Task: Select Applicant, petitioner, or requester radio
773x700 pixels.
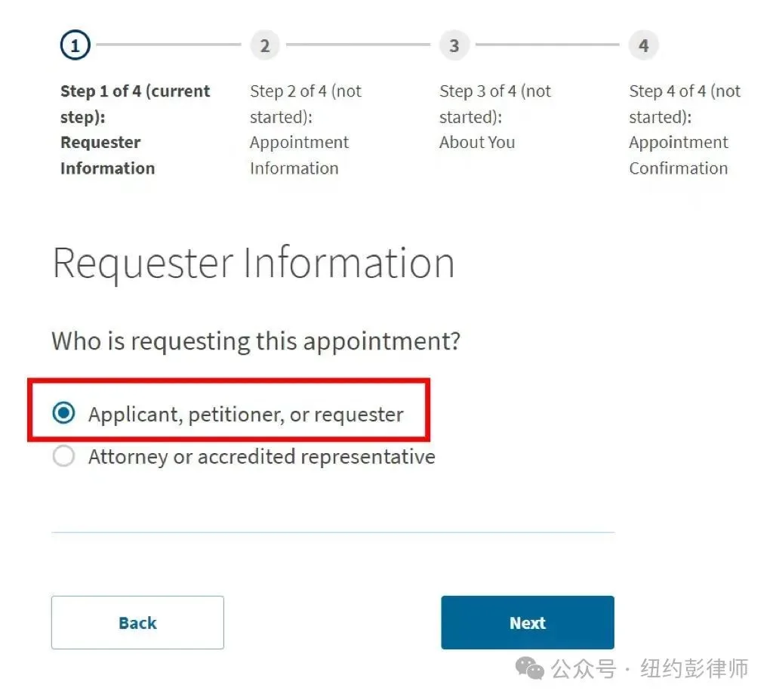Action: pyautogui.click(x=63, y=413)
